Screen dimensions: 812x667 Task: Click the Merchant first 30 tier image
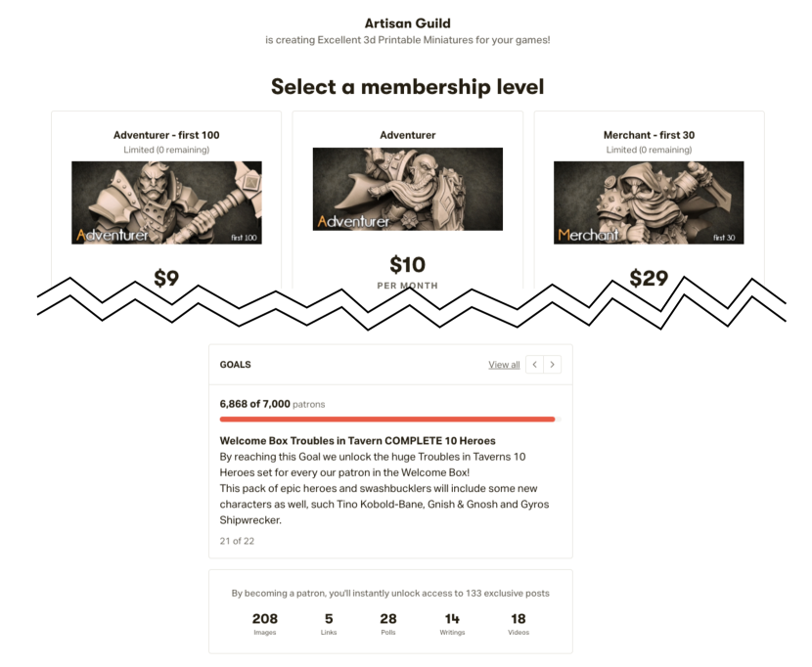pos(649,202)
